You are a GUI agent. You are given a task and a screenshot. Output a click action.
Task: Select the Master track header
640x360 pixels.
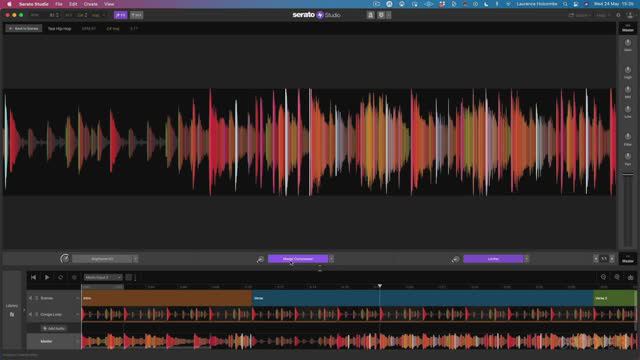coord(53,341)
